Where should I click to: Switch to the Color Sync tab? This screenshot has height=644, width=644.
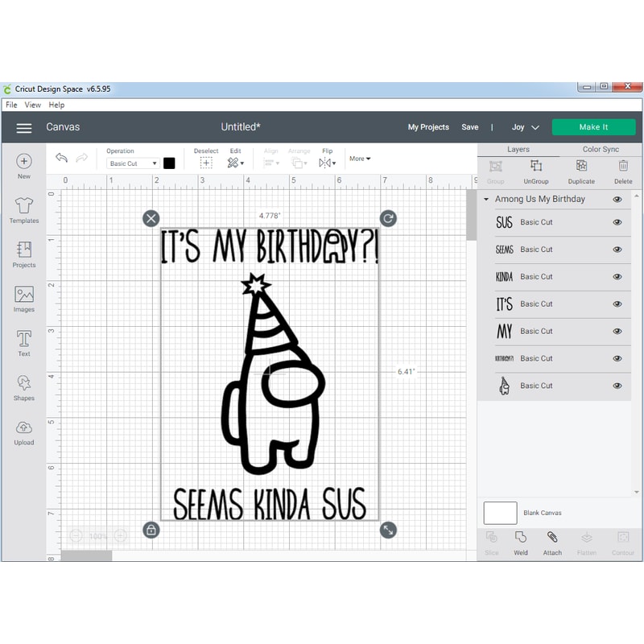[601, 149]
